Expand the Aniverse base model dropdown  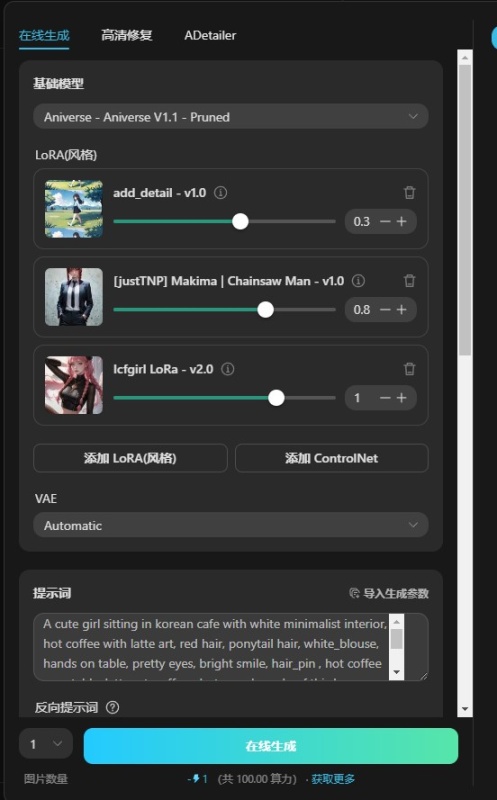(x=231, y=117)
